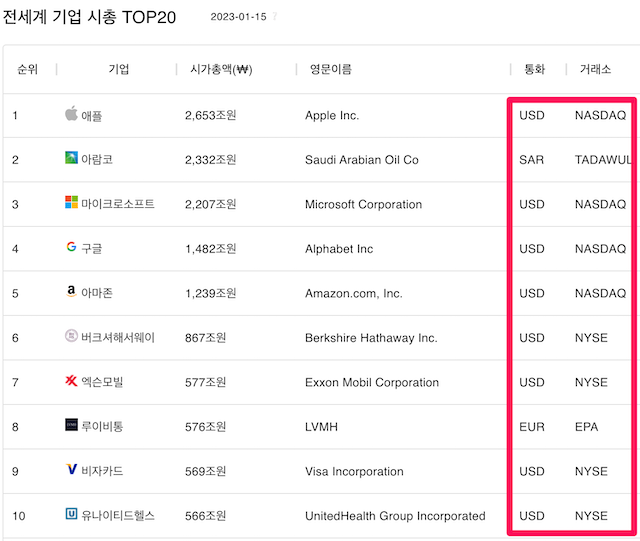640x541 pixels.
Task: Select the 2,653조원 market cap cell
Action: (211, 115)
